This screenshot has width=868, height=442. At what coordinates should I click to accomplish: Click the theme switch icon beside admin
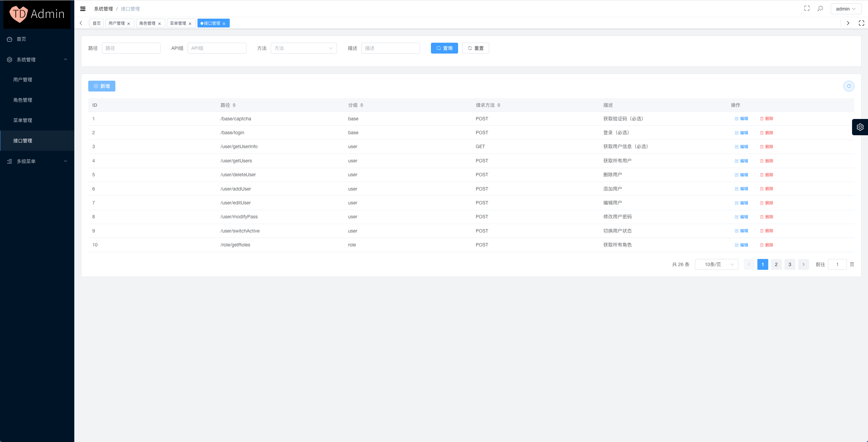click(820, 8)
